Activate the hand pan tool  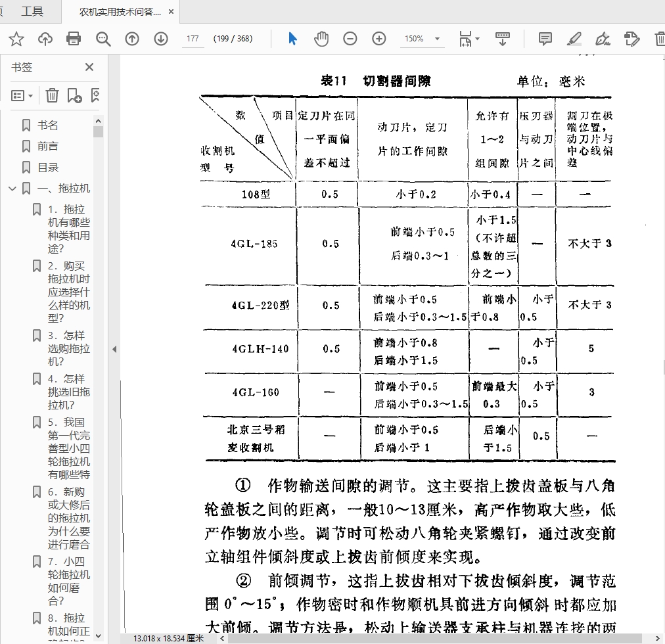coord(321,39)
